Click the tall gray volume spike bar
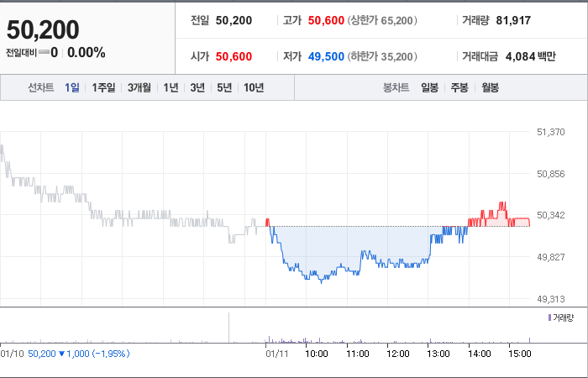The width and height of the screenshot is (588, 378). 228,328
